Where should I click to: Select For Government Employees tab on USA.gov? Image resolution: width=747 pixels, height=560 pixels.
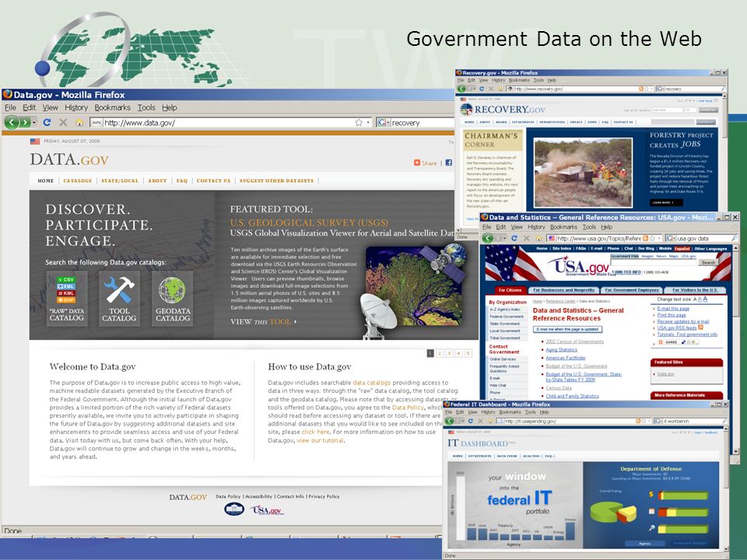tap(632, 289)
